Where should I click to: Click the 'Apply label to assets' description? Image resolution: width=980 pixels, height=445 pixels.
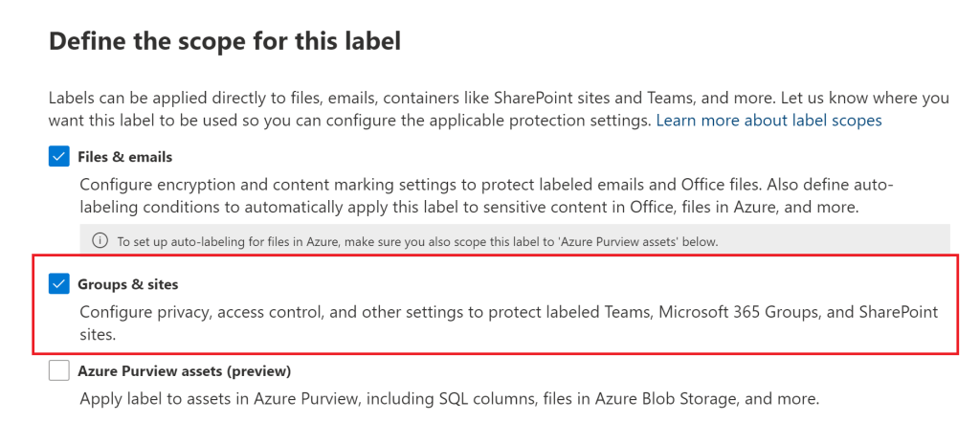click(449, 399)
